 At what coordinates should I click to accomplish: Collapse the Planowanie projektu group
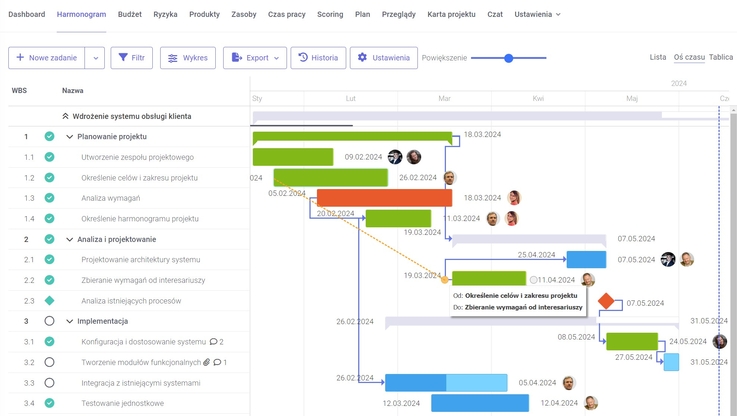69,137
